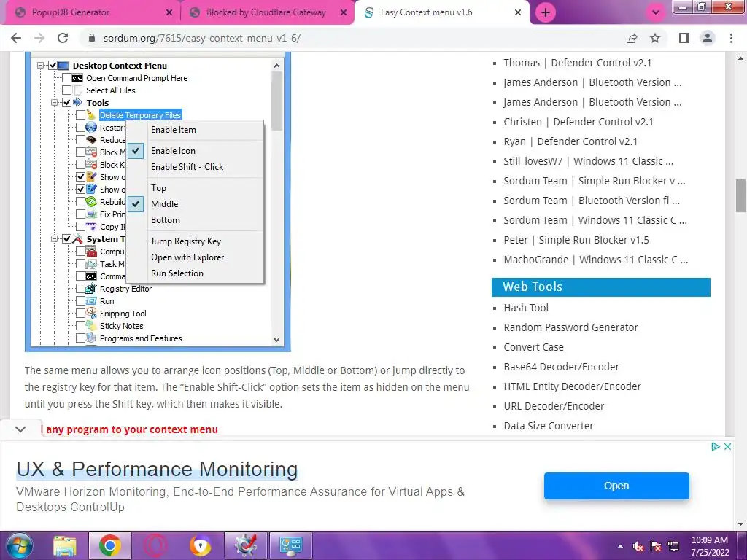Click the taskbar clock showing 10:09 AM
Image resolution: width=747 pixels, height=560 pixels.
click(x=710, y=546)
